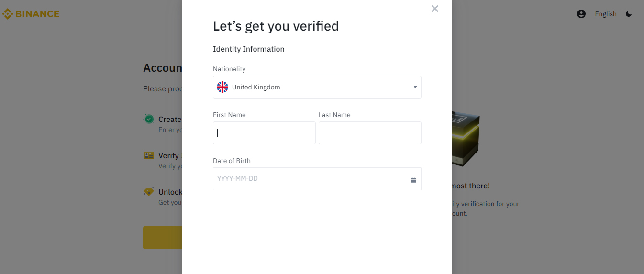Image resolution: width=644 pixels, height=274 pixels.
Task: Expand the Nationality dropdown arrow
Action: click(415, 87)
